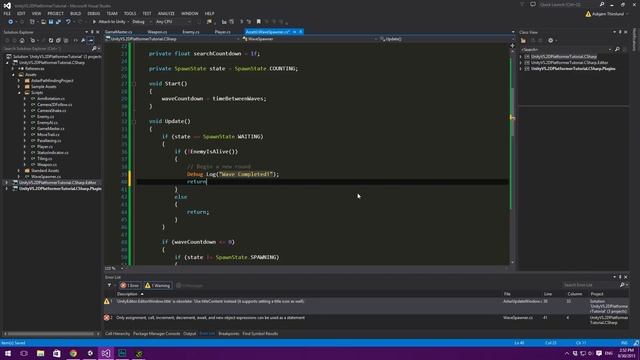This screenshot has width=640, height=360.
Task: Click the Save toolbar icon
Action: [51, 22]
